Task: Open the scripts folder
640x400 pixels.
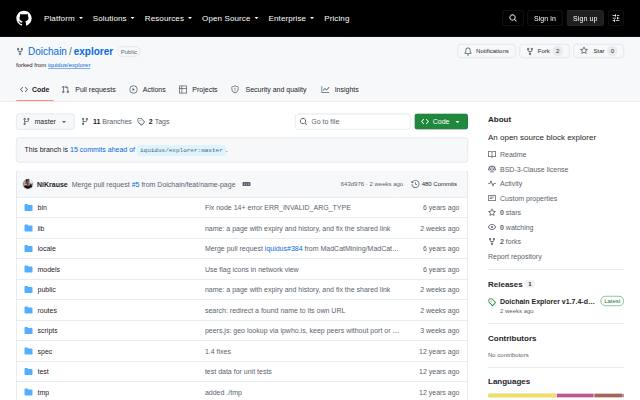Action: pos(47,331)
